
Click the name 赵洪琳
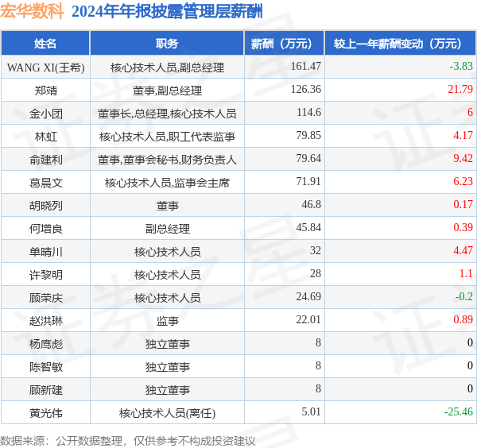(x=45, y=321)
